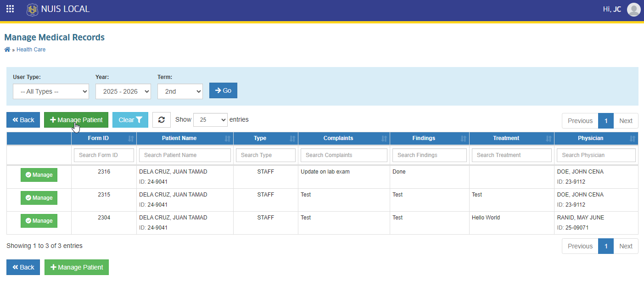644x281 pixels.
Task: Sort table by Physician column arrows
Action: click(633, 138)
